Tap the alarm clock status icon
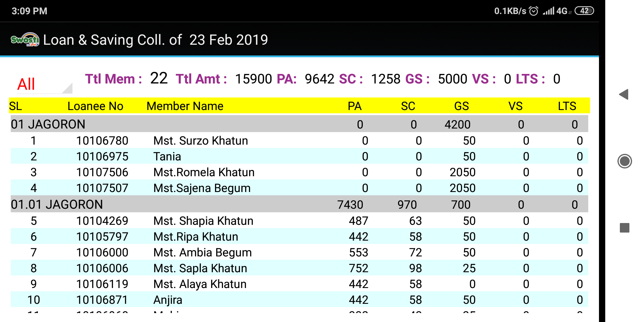This screenshot has height=322, width=644. click(x=534, y=11)
